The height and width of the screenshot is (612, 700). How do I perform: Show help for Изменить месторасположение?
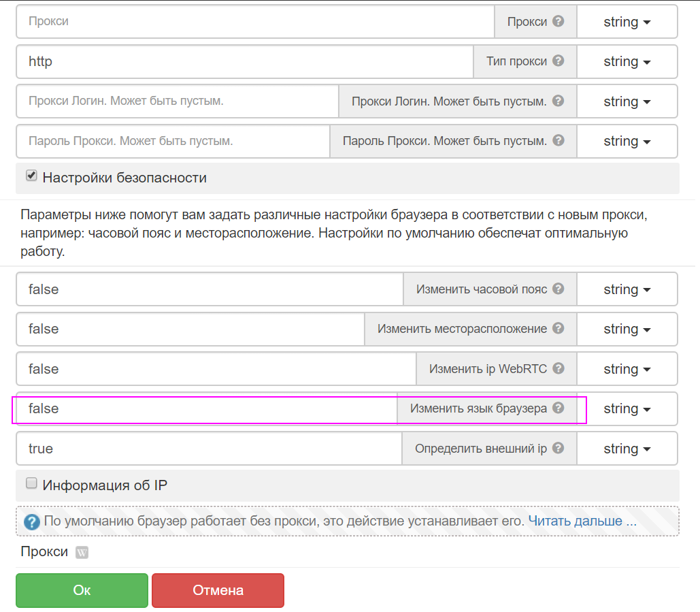[x=559, y=329]
